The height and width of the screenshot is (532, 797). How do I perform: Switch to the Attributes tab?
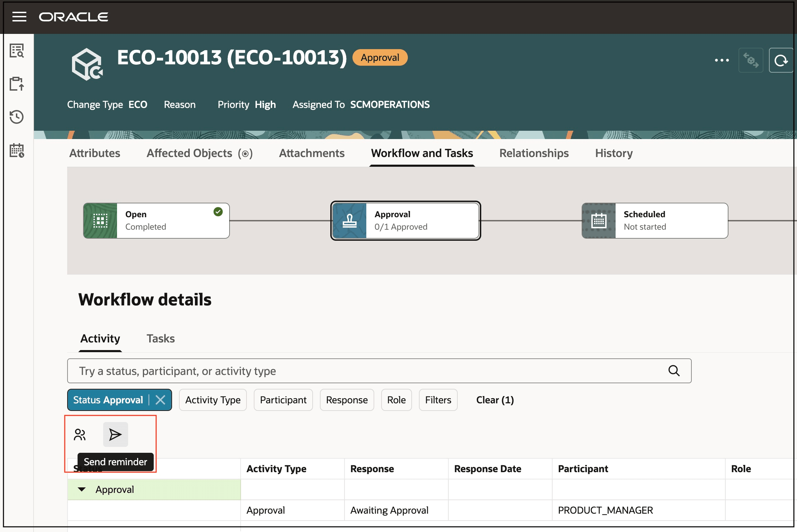pyautogui.click(x=95, y=153)
